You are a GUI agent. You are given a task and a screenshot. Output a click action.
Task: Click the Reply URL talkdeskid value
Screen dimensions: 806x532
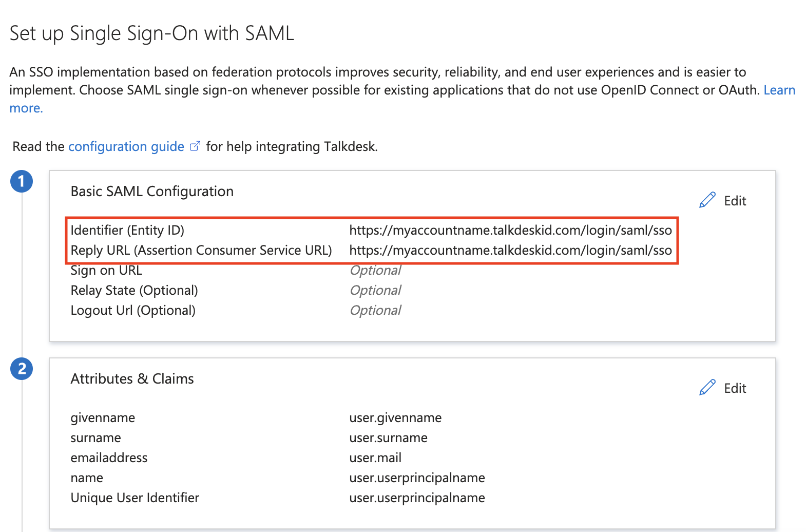pos(510,250)
